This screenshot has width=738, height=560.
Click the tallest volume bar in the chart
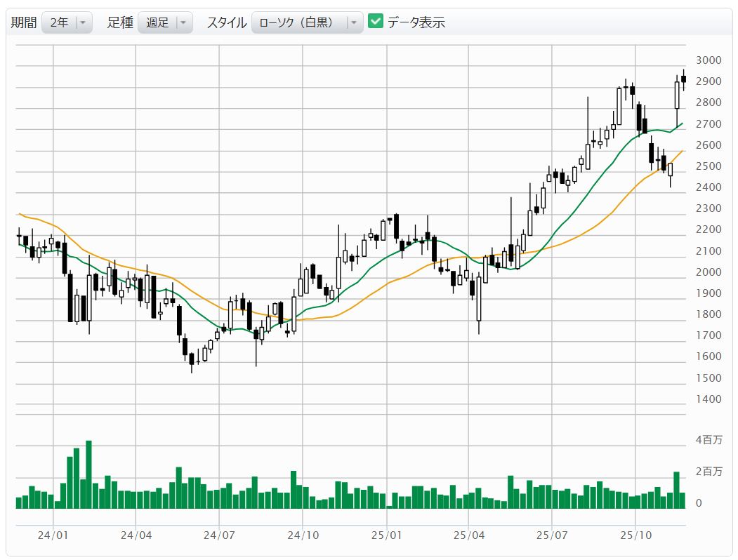click(x=89, y=474)
